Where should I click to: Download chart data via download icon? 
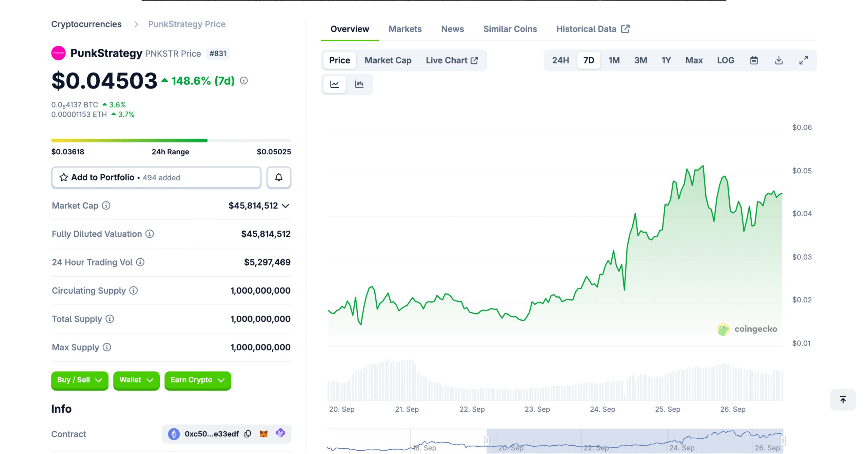click(779, 60)
